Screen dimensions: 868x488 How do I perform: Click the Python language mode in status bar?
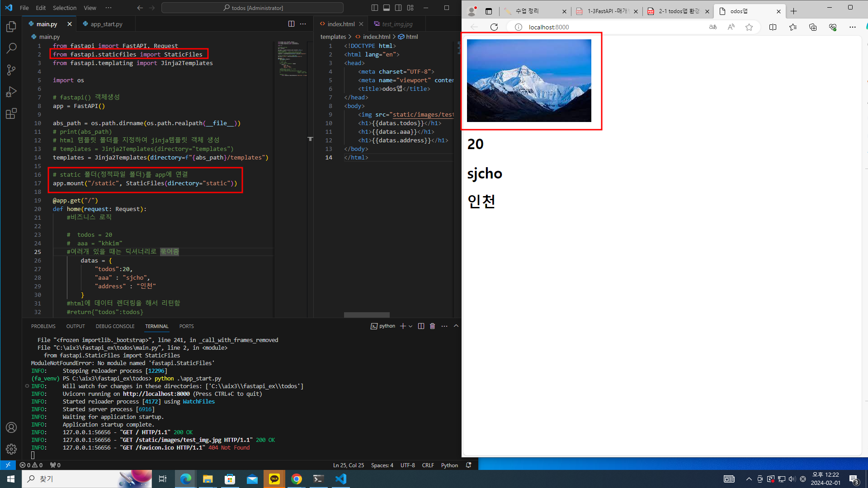click(x=449, y=465)
